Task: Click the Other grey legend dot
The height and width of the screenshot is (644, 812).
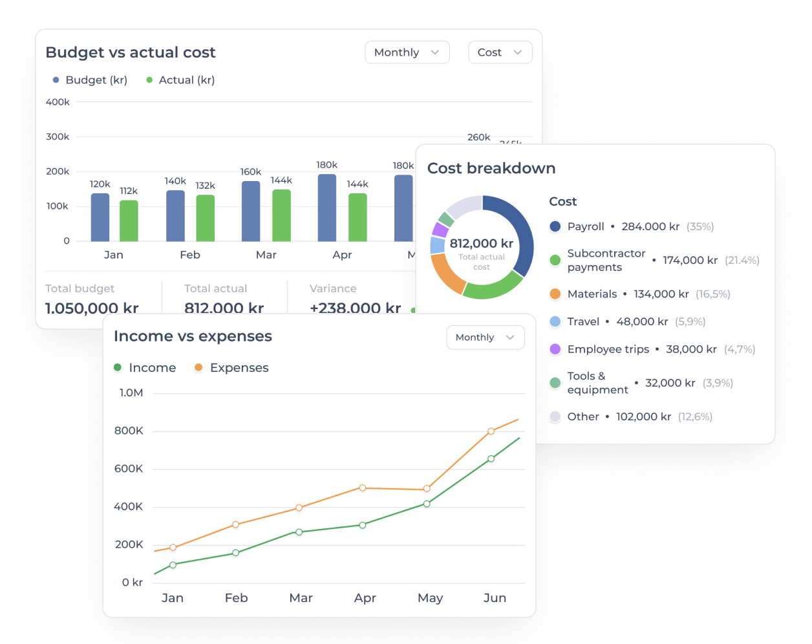Action: coord(555,416)
